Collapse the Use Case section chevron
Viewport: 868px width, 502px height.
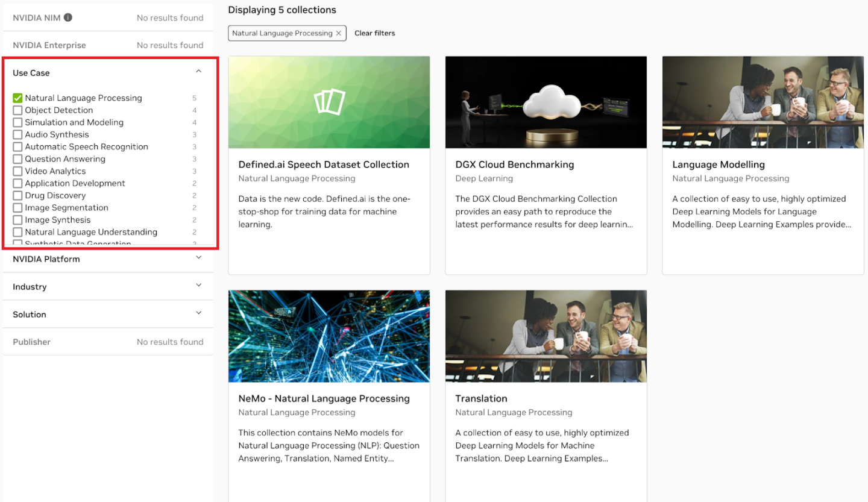click(x=199, y=72)
